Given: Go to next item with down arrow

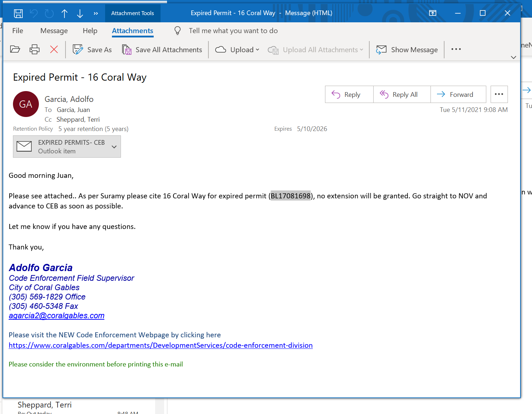Looking at the screenshot, I should tap(80, 14).
